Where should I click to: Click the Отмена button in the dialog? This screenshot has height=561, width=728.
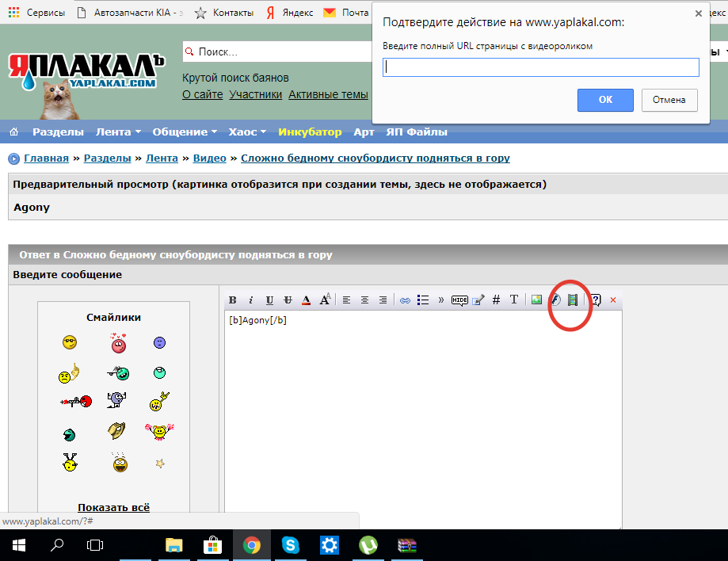(x=669, y=100)
